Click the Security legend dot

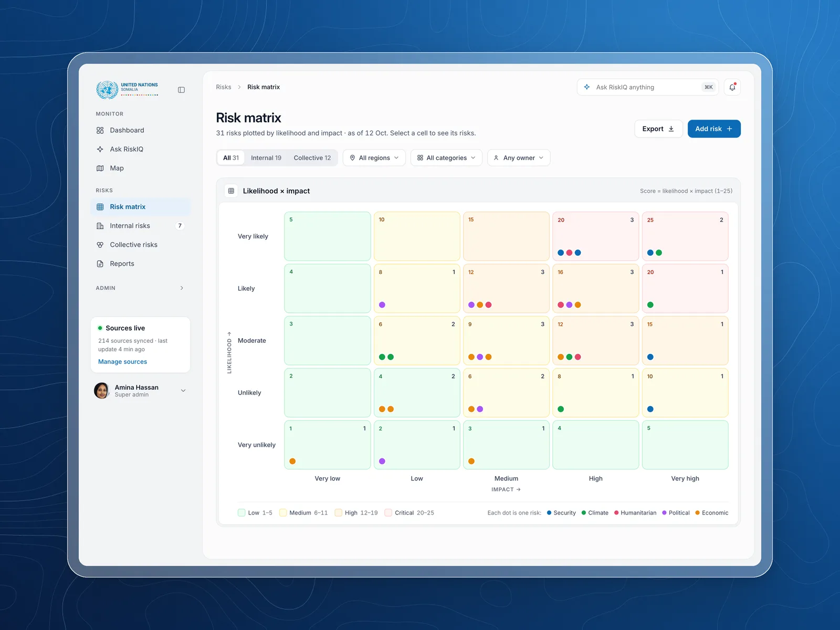[x=549, y=513]
